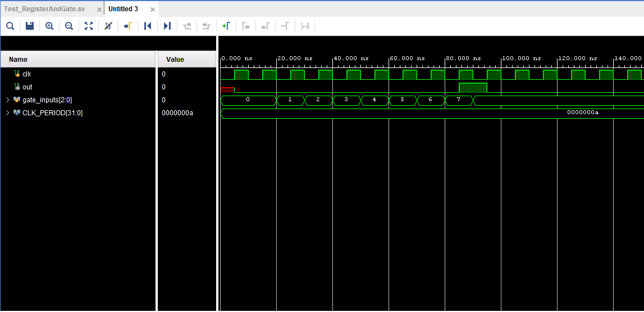Select the clk signal icon

click(17, 74)
